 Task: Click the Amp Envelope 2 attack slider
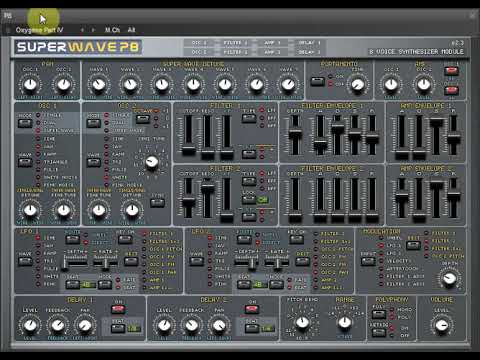(402, 199)
